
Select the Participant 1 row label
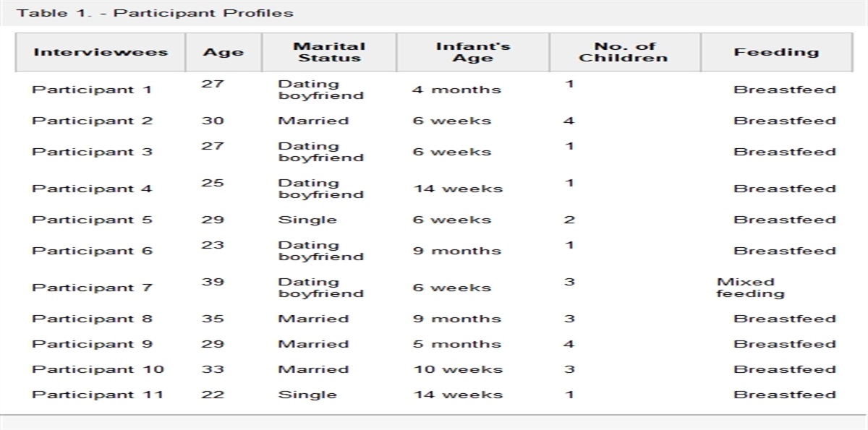92,90
